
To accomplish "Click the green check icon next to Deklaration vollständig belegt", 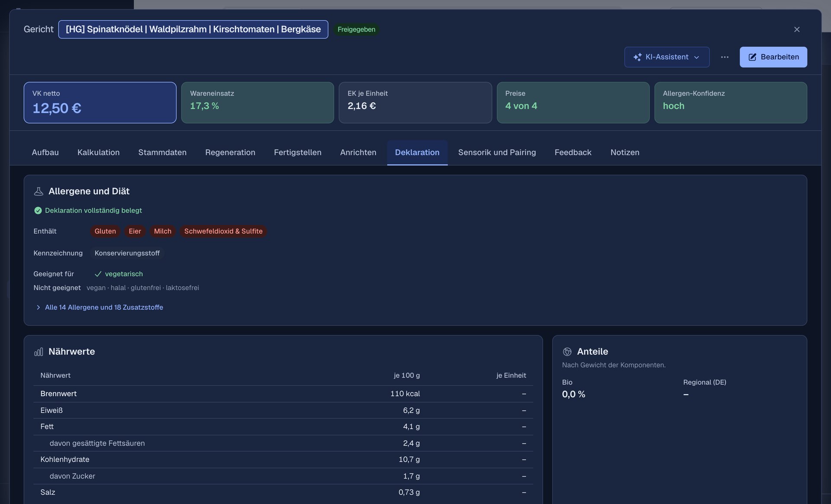I will click(x=38, y=210).
